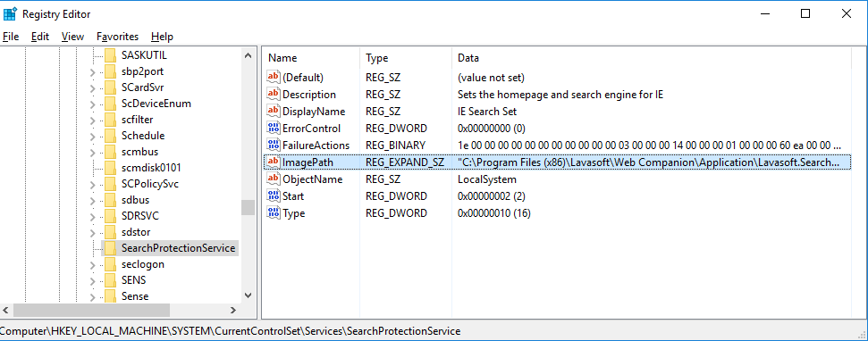Select the FailureActions value name
868x341 pixels.
click(x=316, y=146)
